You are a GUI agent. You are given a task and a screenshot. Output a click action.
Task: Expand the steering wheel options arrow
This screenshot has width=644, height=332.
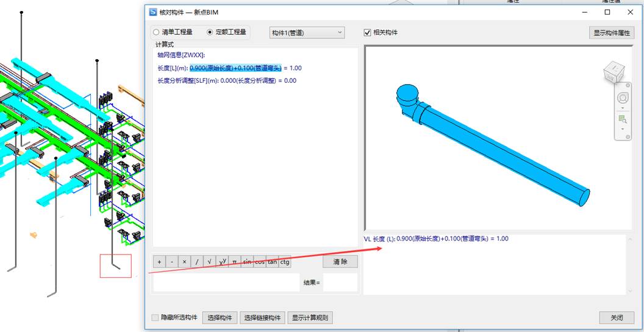tap(623, 108)
